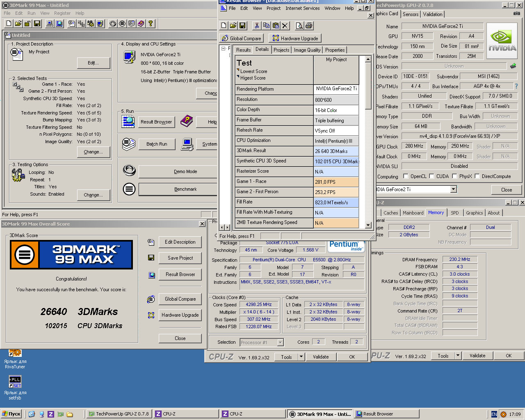Click Print Preview icon in Result Browser toolbar
The image size is (525, 420).
[x=299, y=25]
